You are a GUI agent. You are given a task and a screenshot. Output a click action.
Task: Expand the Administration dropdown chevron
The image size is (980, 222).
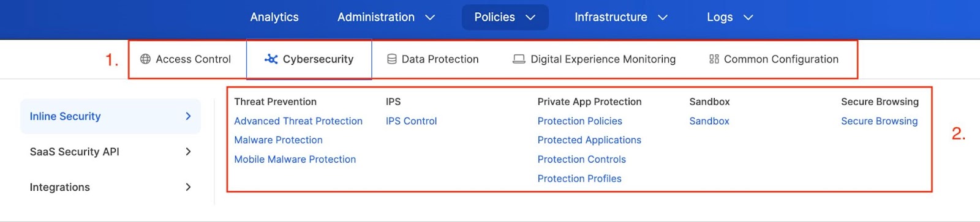pos(430,18)
